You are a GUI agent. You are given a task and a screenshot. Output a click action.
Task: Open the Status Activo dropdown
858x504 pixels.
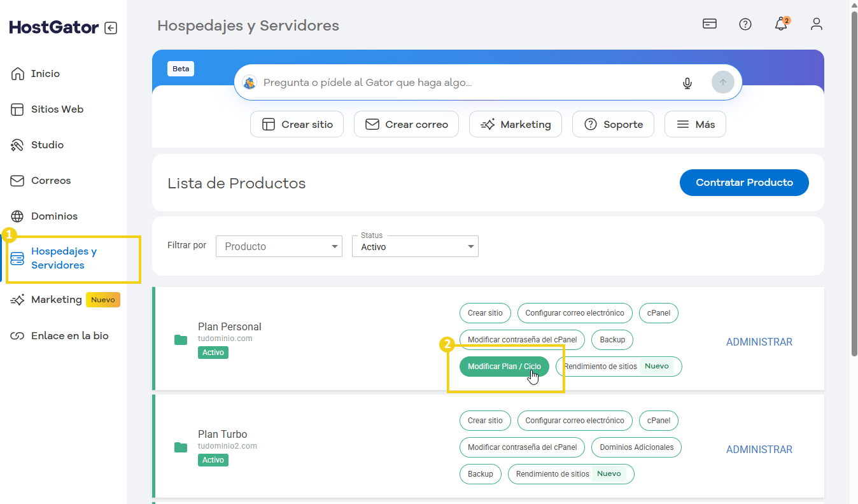click(x=415, y=246)
